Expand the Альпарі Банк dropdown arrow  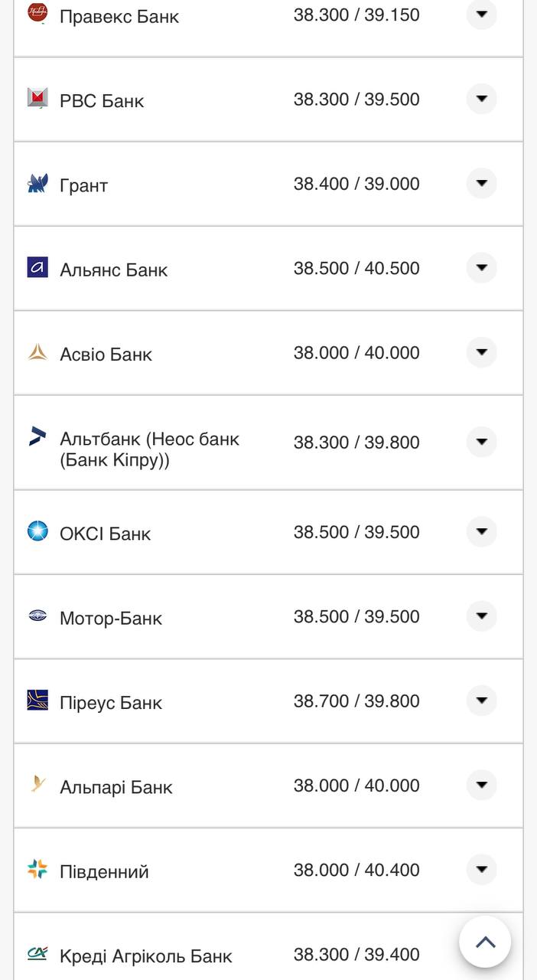pos(481,785)
